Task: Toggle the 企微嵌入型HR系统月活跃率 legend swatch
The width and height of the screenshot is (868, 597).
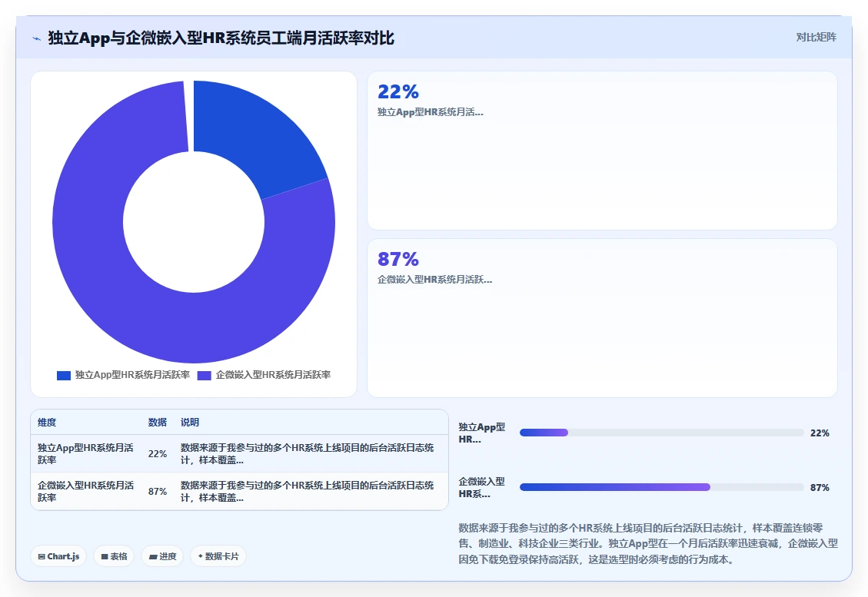Action: point(205,376)
